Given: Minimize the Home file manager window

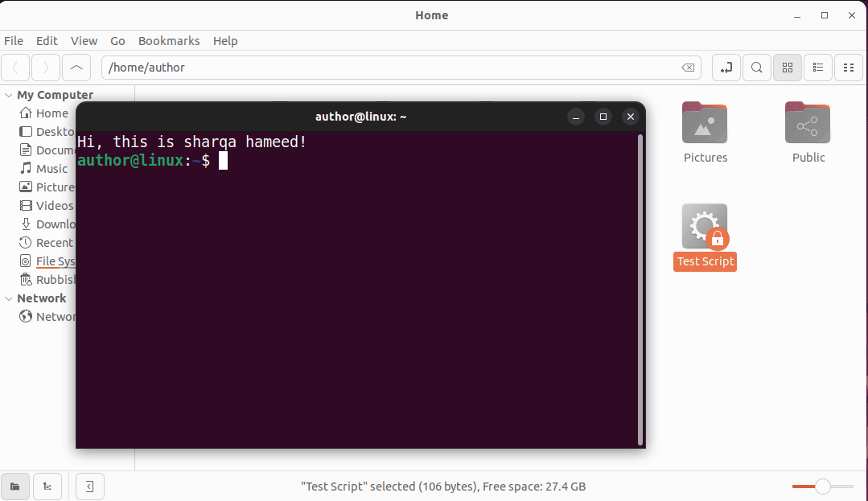Looking at the screenshot, I should point(797,15).
